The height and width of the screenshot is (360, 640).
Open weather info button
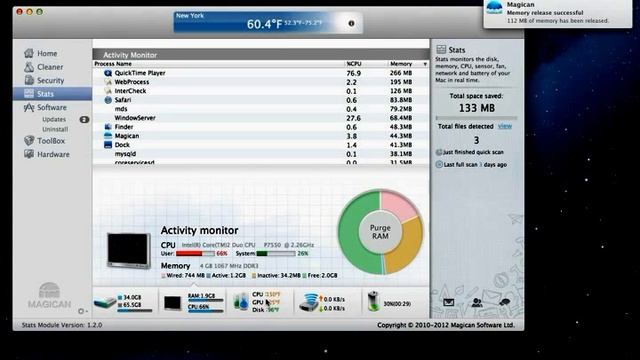coord(351,23)
